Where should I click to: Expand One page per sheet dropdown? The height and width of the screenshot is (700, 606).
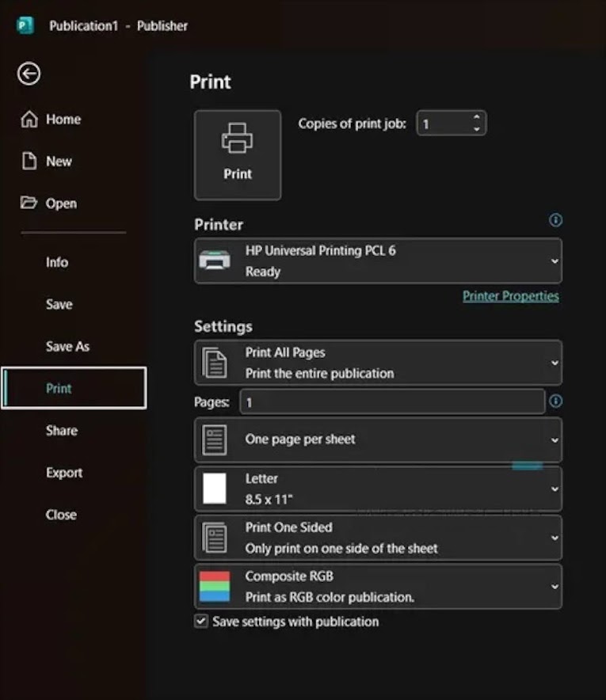(378, 440)
